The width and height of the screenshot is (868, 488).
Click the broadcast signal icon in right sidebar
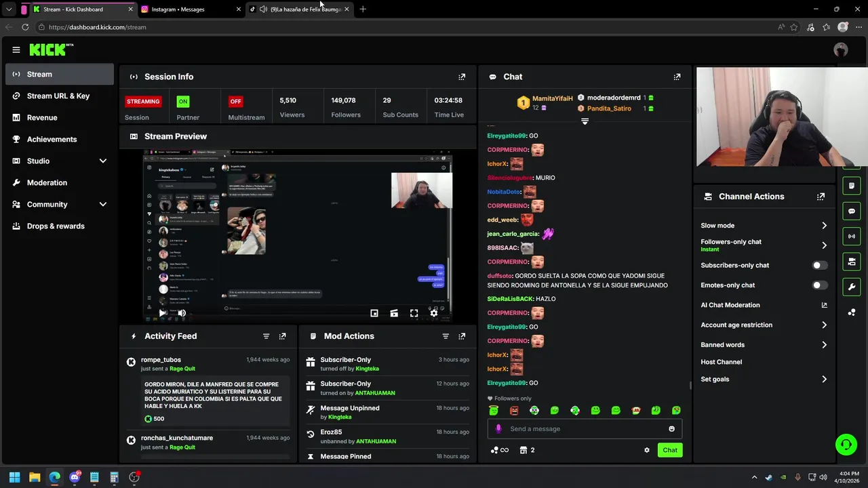click(852, 236)
